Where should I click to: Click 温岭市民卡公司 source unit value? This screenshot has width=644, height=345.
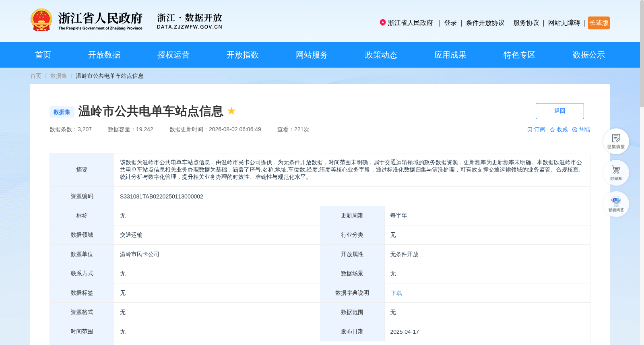click(x=140, y=254)
